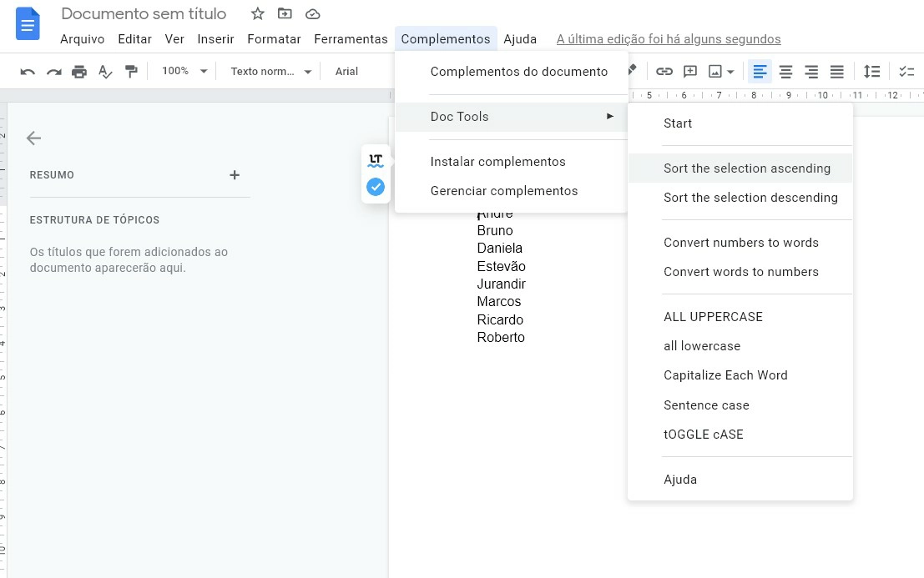Click the name Marcos in document
Image resolution: width=924 pixels, height=578 pixels.
[499, 301]
